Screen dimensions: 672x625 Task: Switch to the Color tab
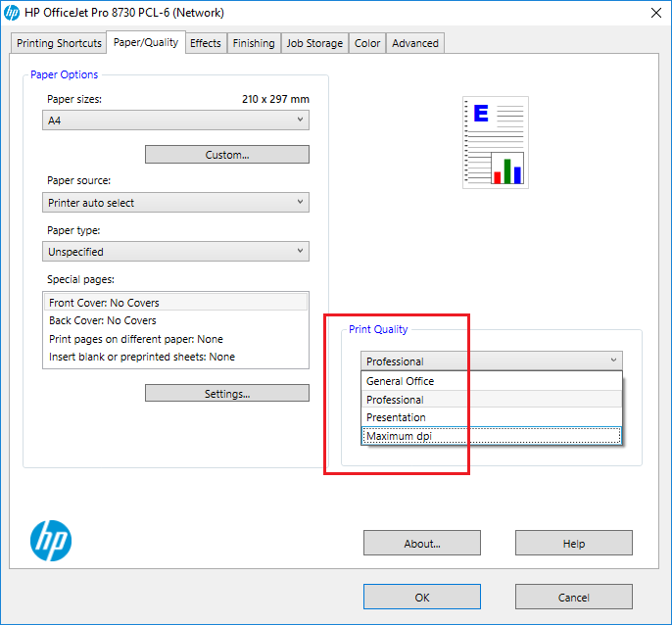point(367,43)
